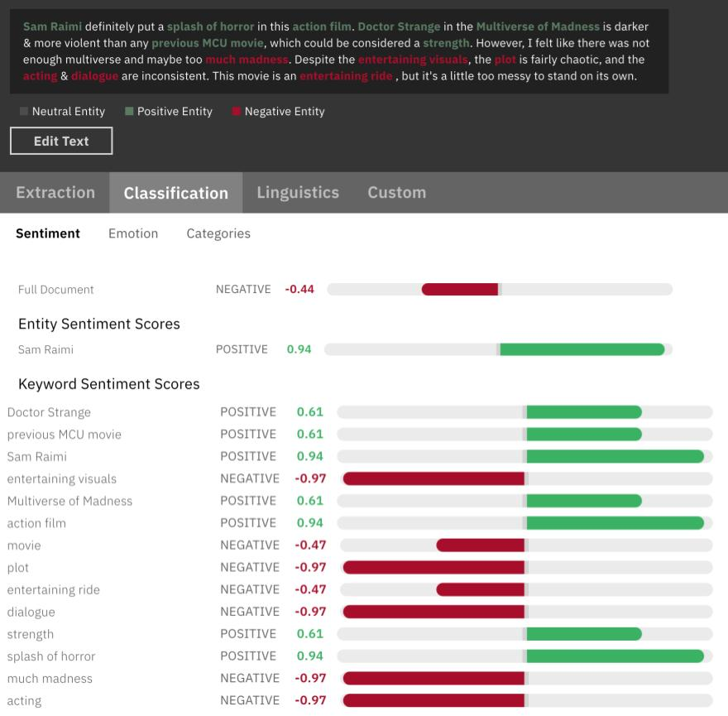Switch to the Emotion sub-tab
Image resolution: width=728 pixels, height=716 pixels.
(133, 233)
